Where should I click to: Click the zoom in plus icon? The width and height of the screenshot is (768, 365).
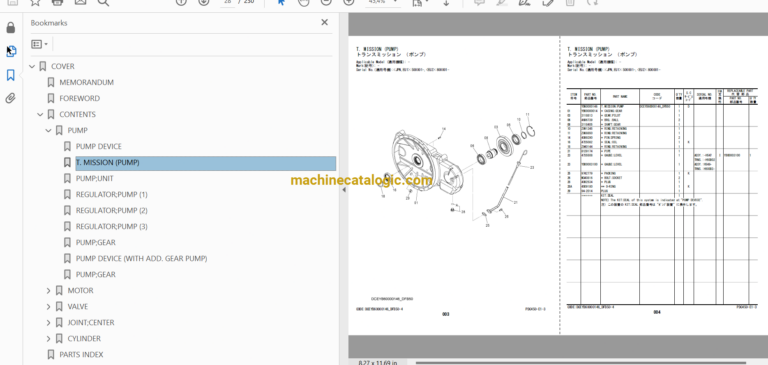(349, 2)
